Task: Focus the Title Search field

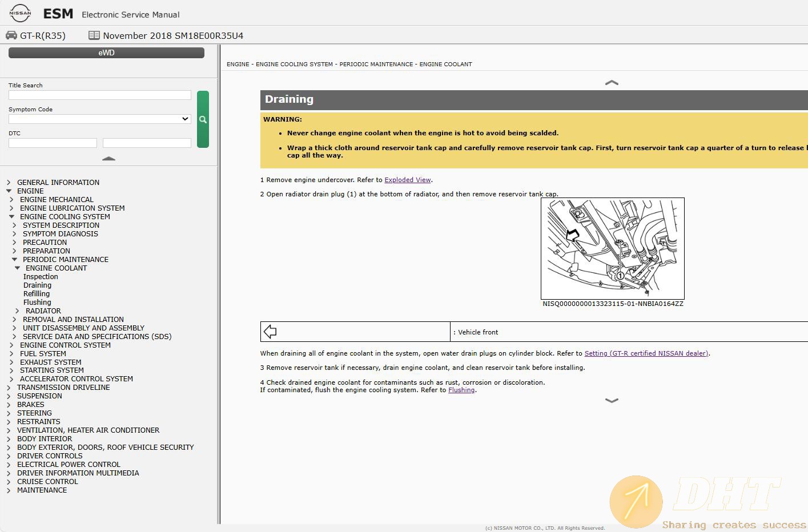Action: pos(100,95)
